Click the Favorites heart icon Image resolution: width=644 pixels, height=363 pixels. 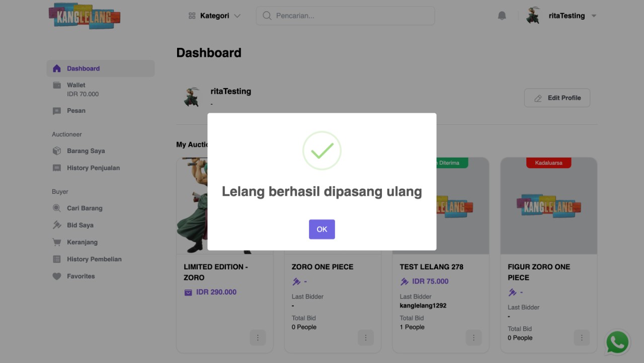click(x=56, y=276)
